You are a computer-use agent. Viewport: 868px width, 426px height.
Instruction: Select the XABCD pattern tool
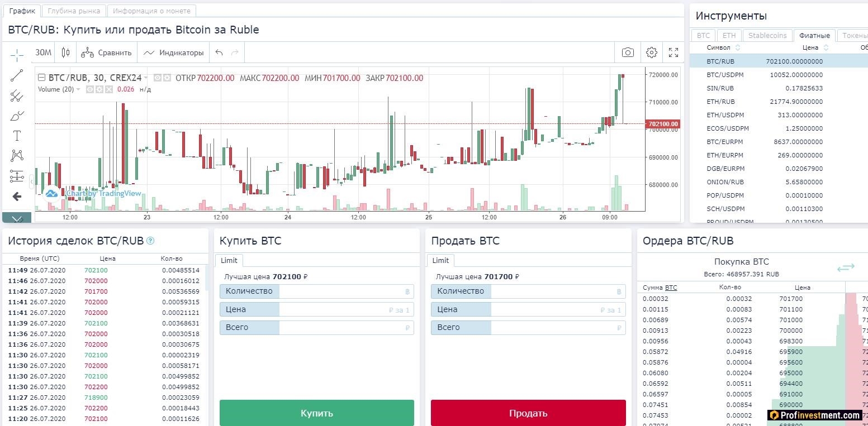pos(17,156)
